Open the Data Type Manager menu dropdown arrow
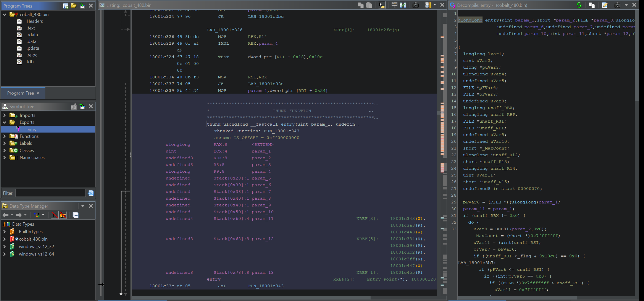Viewport: 644px width, 301px height. tap(83, 206)
